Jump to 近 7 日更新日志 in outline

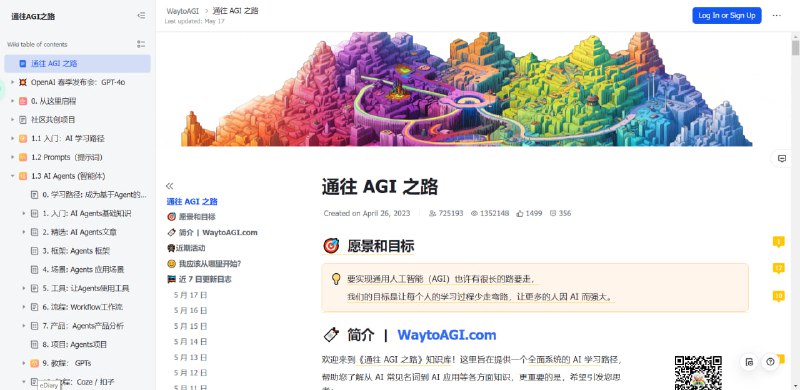(x=205, y=279)
